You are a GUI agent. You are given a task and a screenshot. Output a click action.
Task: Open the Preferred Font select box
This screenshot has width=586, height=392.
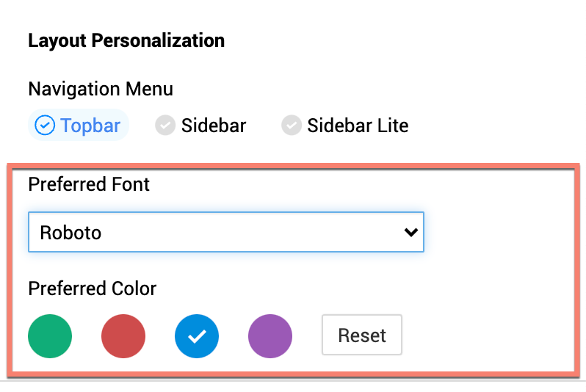225,233
